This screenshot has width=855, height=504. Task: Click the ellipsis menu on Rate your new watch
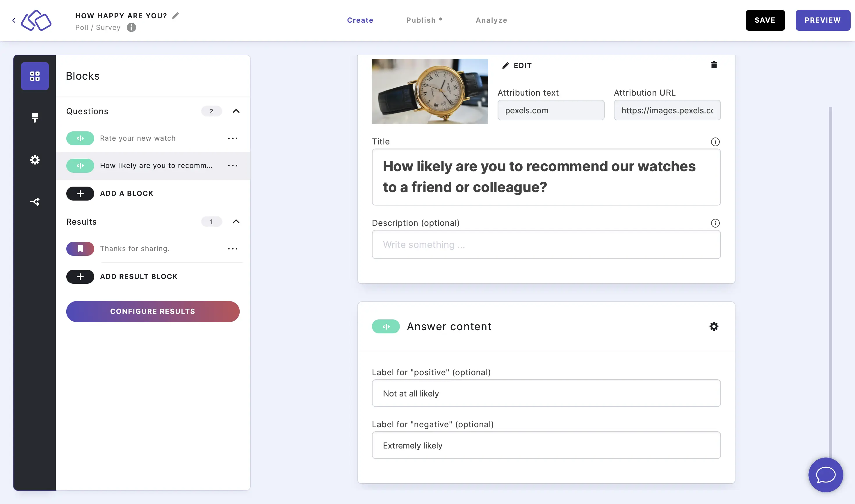(233, 138)
